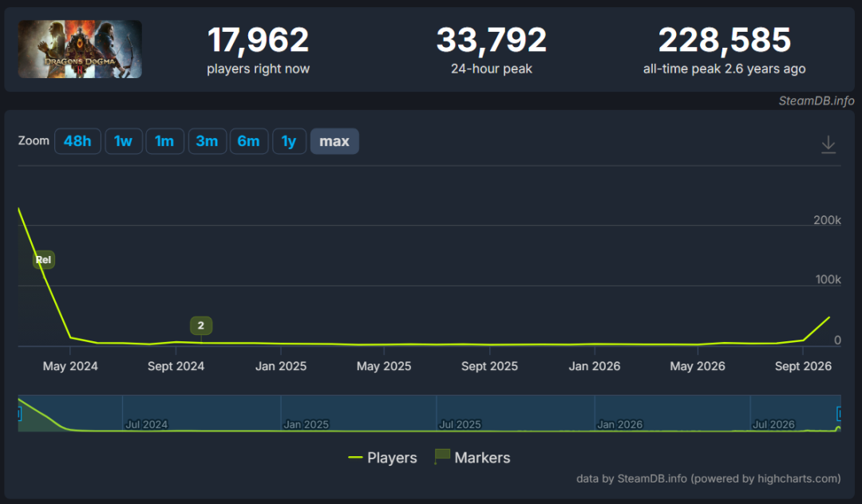The width and height of the screenshot is (862, 504).
Task: Click the 17,962 players right now value
Action: point(258,40)
